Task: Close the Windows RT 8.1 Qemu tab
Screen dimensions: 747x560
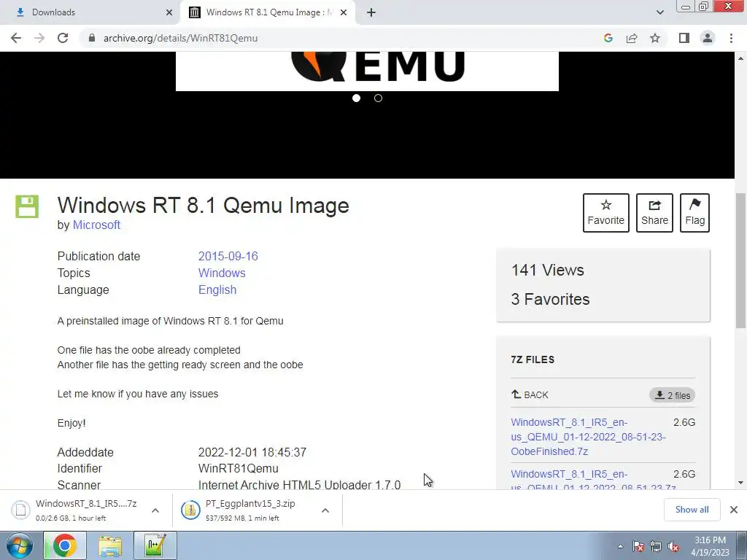Action: click(x=344, y=12)
